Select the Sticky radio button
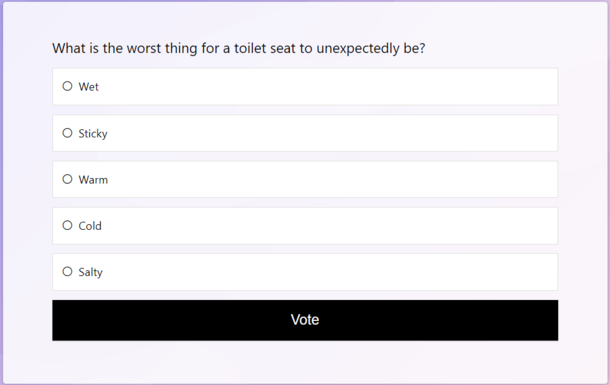 click(67, 133)
